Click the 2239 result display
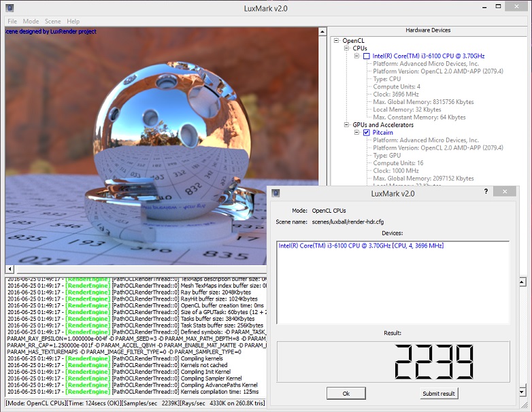 pos(393,362)
